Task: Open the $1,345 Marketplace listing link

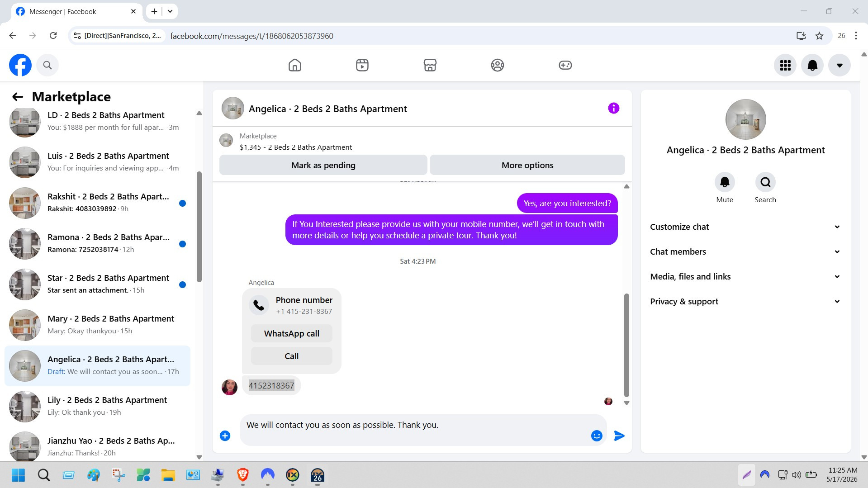Action: point(295,147)
